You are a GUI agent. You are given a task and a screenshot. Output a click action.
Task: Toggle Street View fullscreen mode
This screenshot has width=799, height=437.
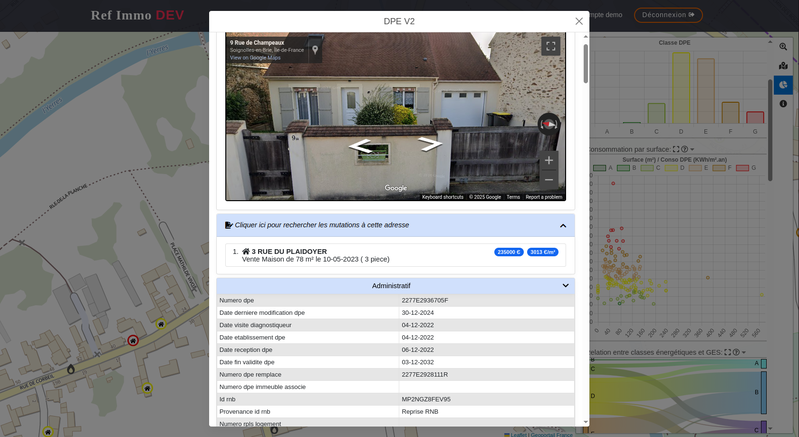[x=550, y=46]
